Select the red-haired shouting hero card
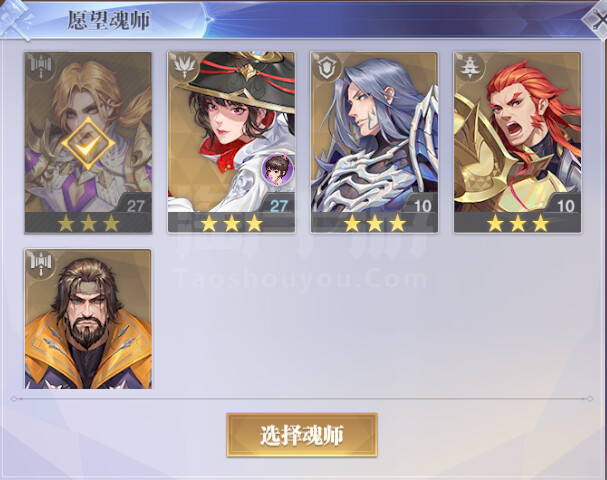This screenshot has width=607, height=480. [x=518, y=143]
